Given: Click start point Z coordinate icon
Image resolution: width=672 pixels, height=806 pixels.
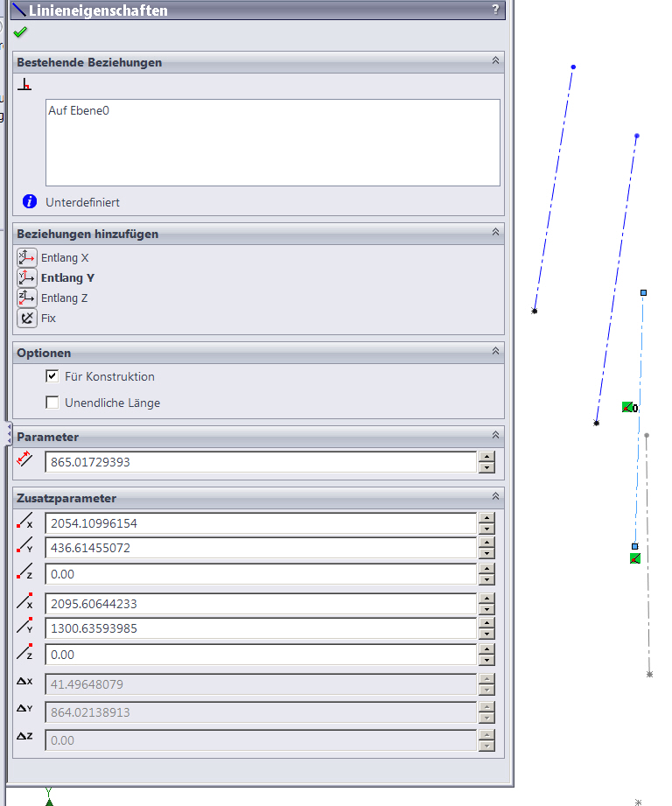Looking at the screenshot, I should (x=24, y=571).
